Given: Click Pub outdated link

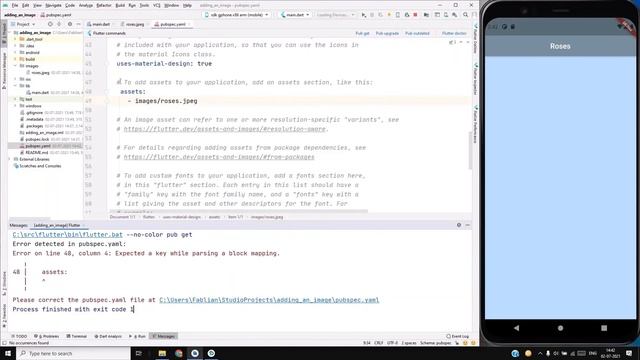Looking at the screenshot, I should 417,33.
